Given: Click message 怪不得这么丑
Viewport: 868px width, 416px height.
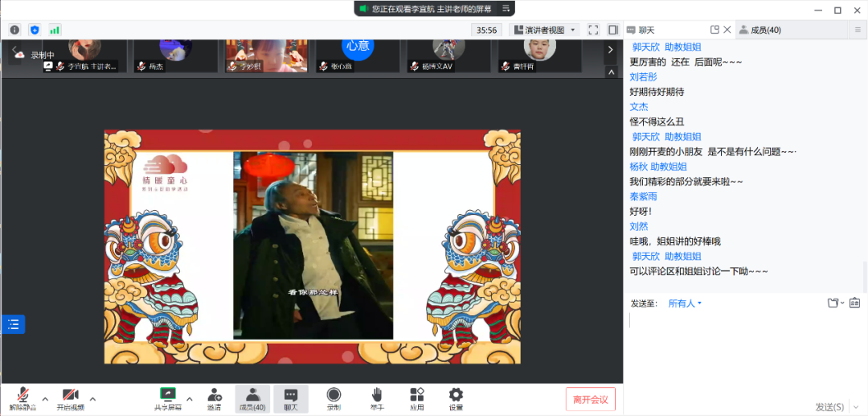Looking at the screenshot, I should (657, 122).
